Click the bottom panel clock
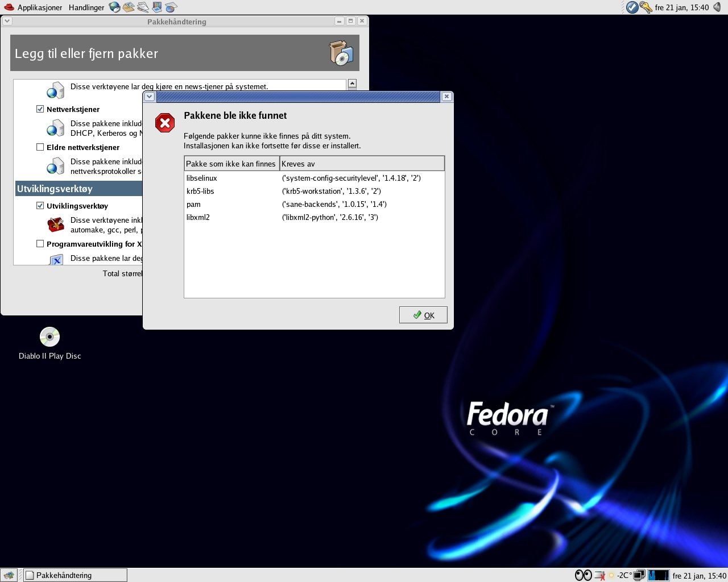The height and width of the screenshot is (582, 728). pyautogui.click(x=699, y=576)
